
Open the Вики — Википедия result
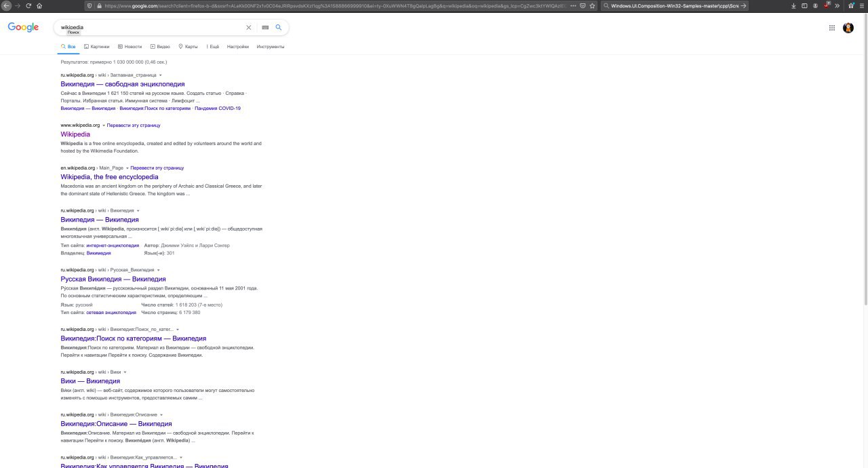tap(90, 381)
